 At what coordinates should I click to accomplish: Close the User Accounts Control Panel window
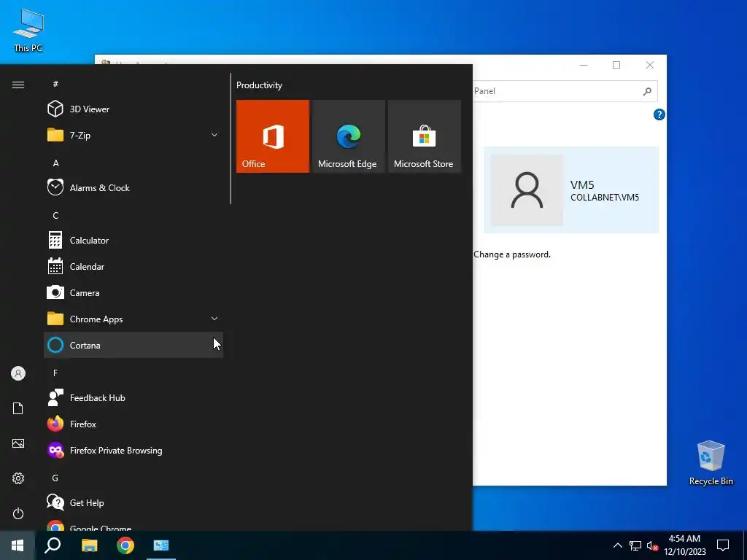click(x=650, y=65)
